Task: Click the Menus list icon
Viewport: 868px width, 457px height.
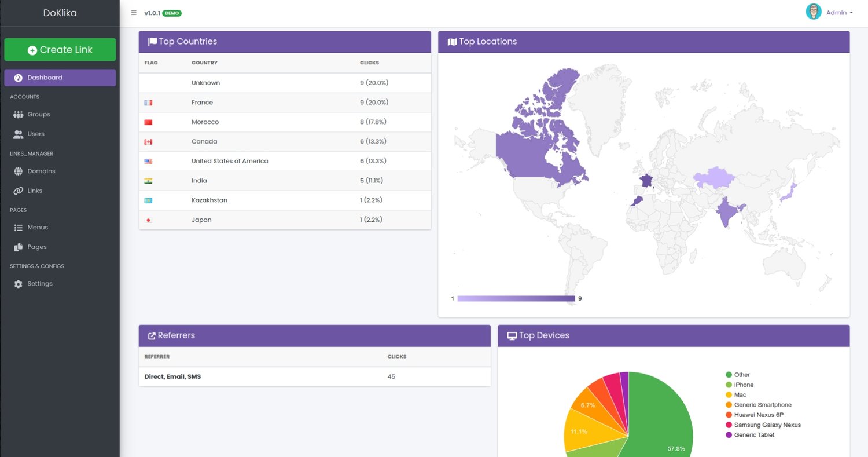Action: [18, 228]
